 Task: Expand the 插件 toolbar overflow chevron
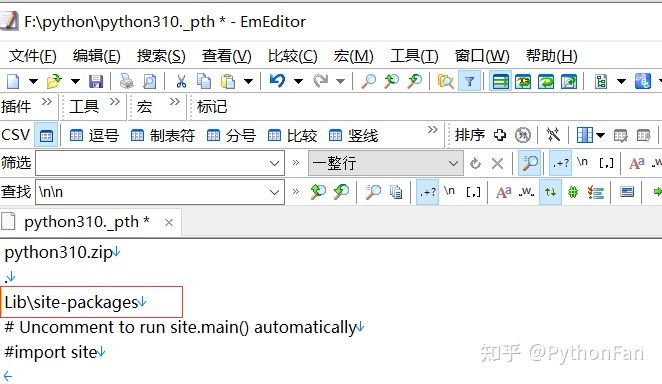coord(47,102)
